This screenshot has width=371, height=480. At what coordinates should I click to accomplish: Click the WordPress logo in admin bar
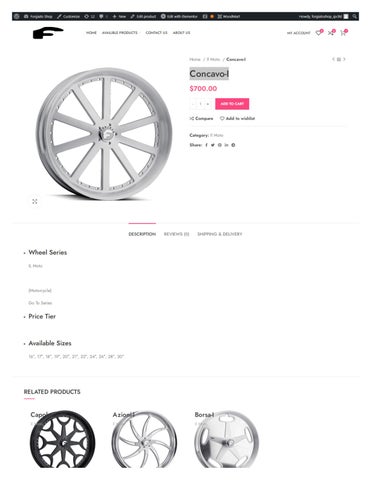point(17,16)
